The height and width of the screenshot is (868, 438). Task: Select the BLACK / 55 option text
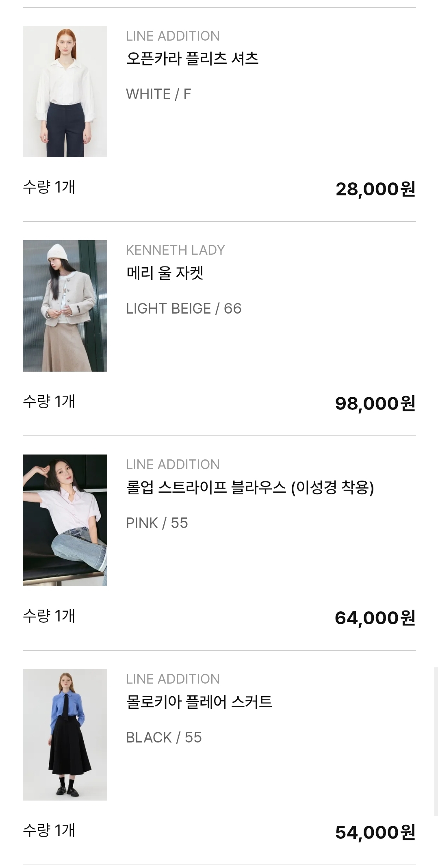coord(164,738)
